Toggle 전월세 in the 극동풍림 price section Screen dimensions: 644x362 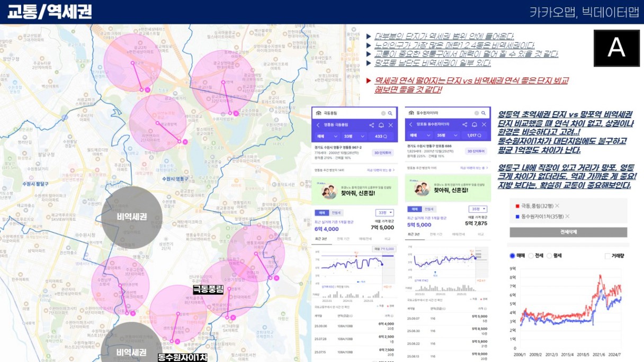336,213
